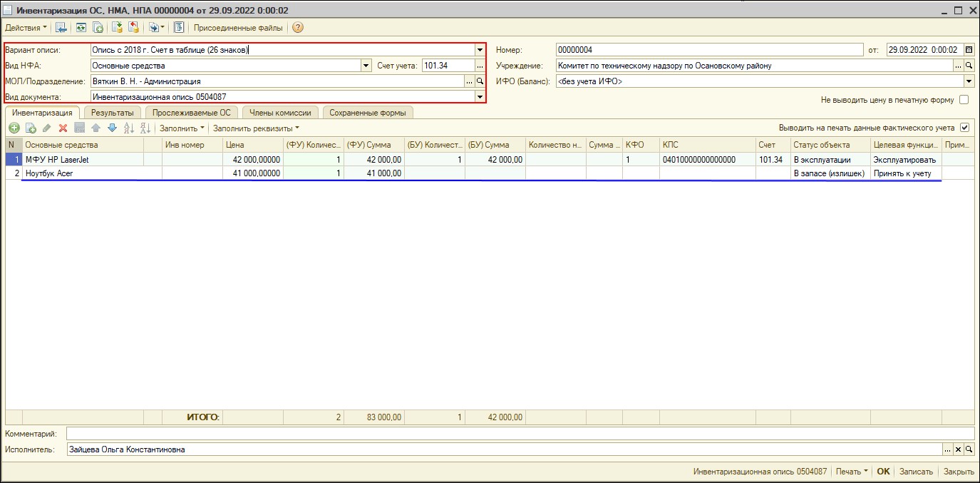Click the Принять к учету cell
The image size is (980, 483).
(x=906, y=173)
